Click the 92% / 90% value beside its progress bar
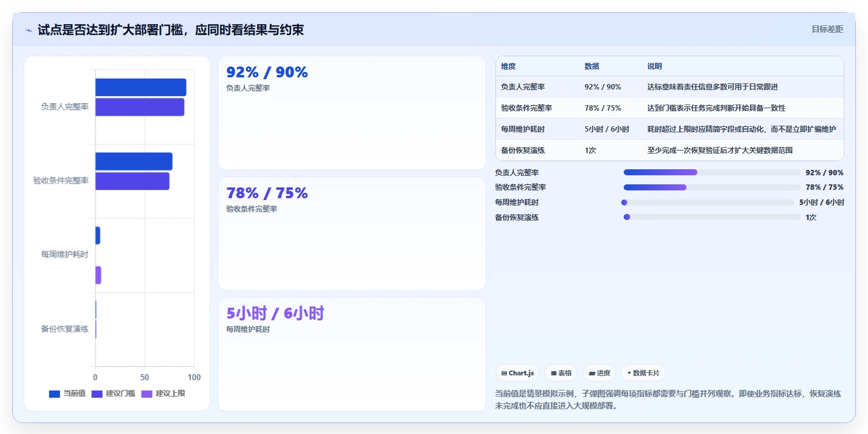Screen dimensions: 868x434 click(x=824, y=173)
